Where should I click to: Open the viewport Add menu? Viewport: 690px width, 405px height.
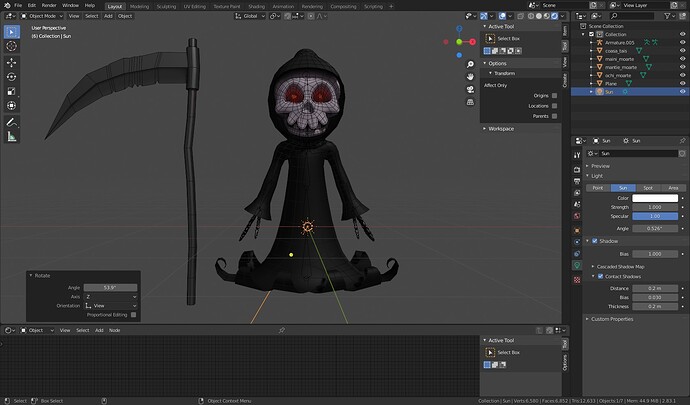108,16
